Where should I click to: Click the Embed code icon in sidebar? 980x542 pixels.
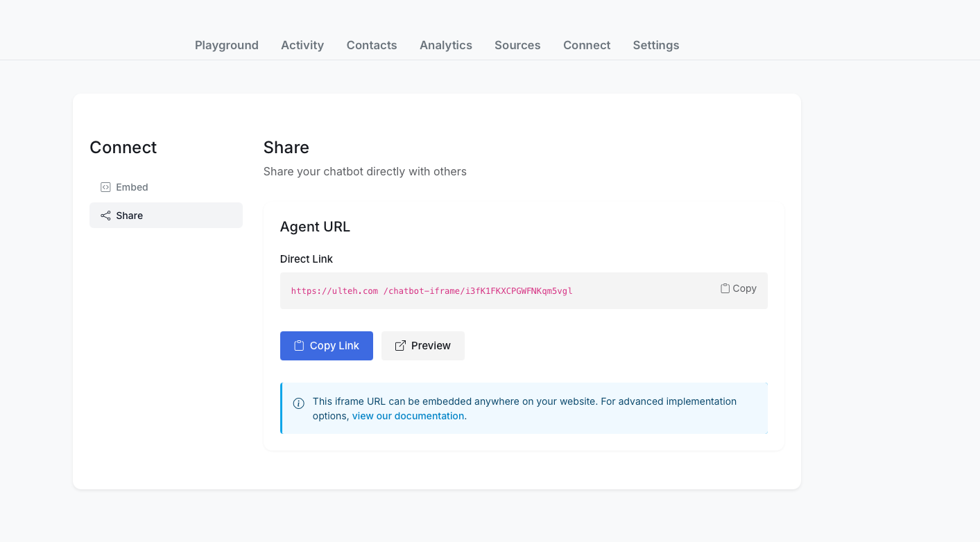(105, 187)
